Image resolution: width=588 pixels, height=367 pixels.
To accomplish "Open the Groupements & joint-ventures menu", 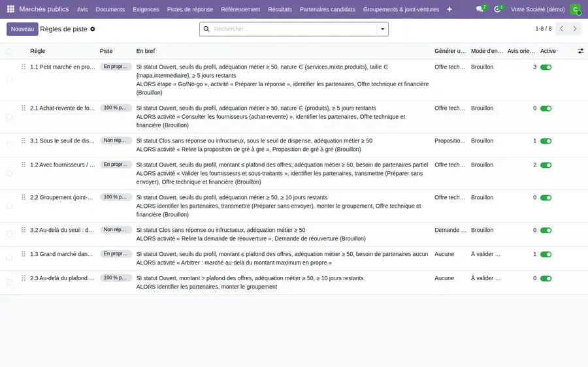I will [401, 9].
